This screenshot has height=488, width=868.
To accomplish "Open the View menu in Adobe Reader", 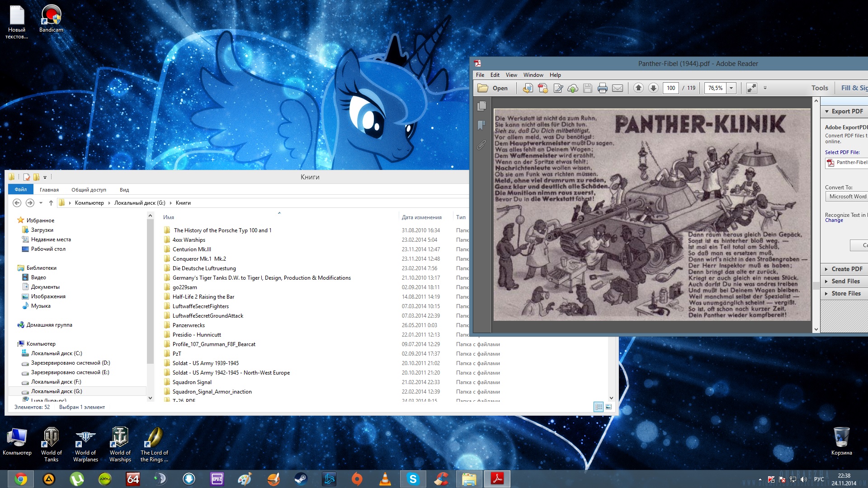I will click(511, 75).
